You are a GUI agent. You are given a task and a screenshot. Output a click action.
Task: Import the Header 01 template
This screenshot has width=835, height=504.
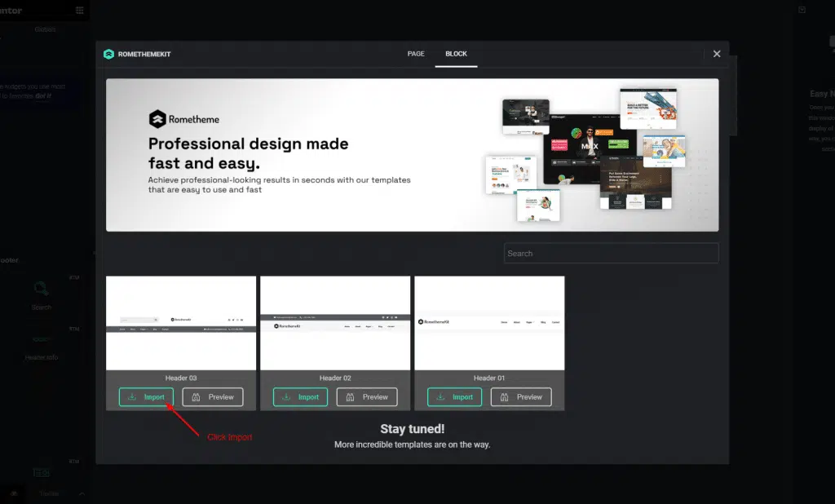click(454, 397)
